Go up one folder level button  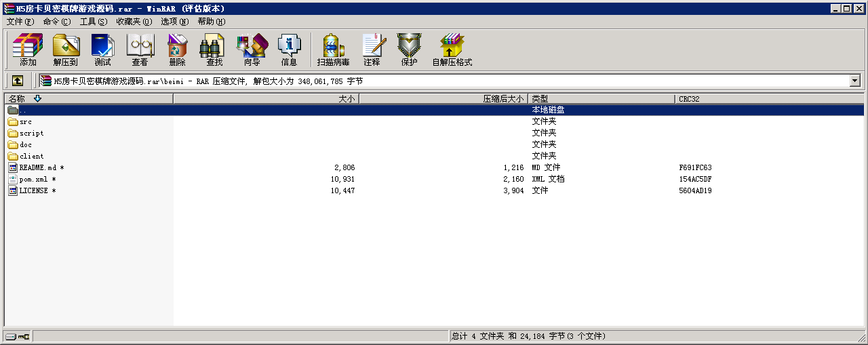tap(18, 81)
